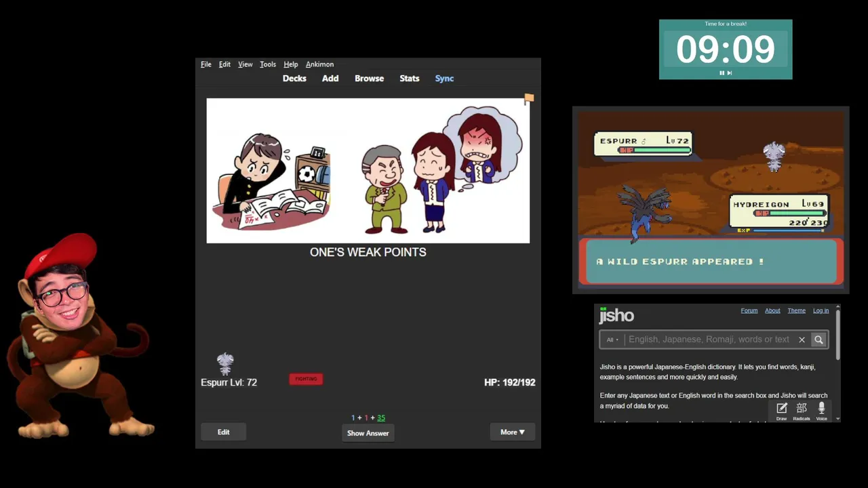Click the Espurr sprite in Anki
Viewport: 868px width, 488px height.
(x=225, y=363)
